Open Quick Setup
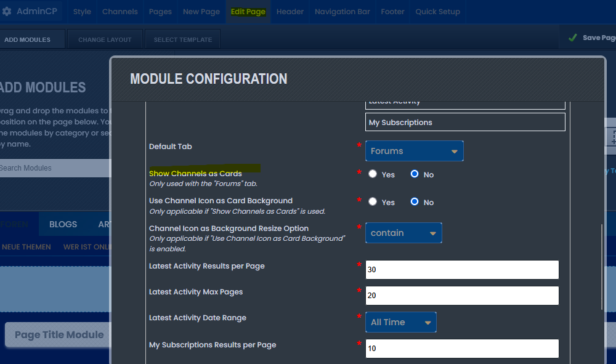616x364 pixels. 437,12
